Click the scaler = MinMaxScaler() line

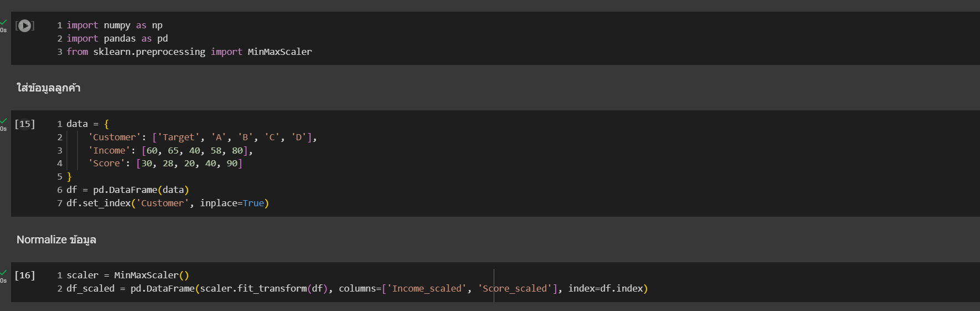pyautogui.click(x=128, y=276)
